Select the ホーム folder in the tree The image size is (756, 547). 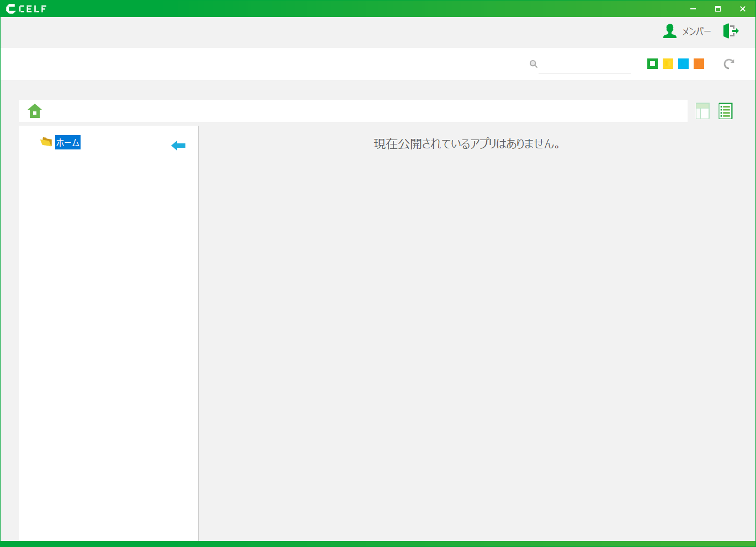pyautogui.click(x=68, y=143)
